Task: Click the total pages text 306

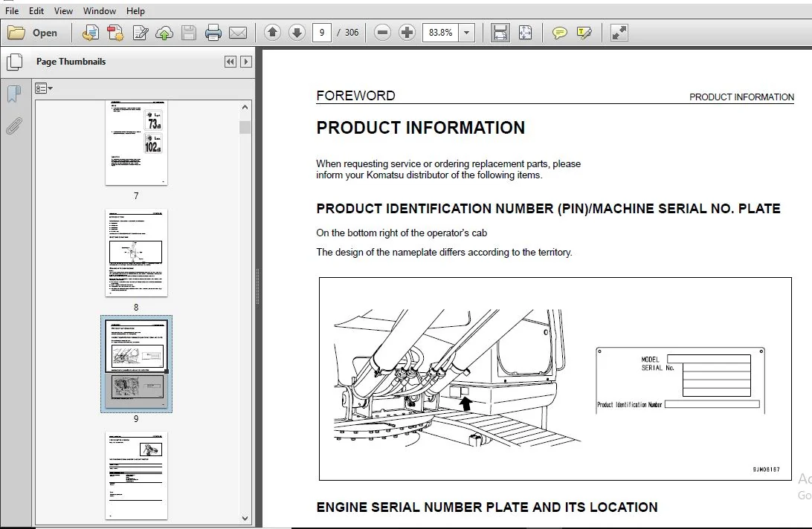Action: 352,33
